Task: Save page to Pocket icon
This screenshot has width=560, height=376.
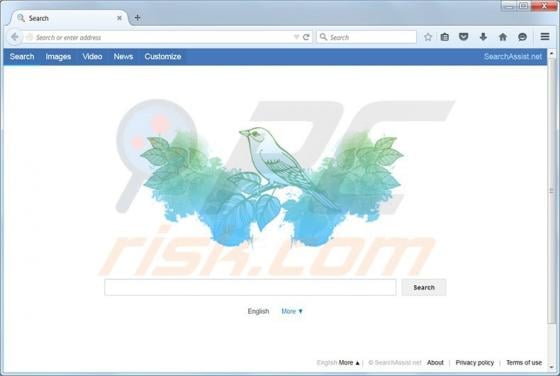Action: pos(464,36)
